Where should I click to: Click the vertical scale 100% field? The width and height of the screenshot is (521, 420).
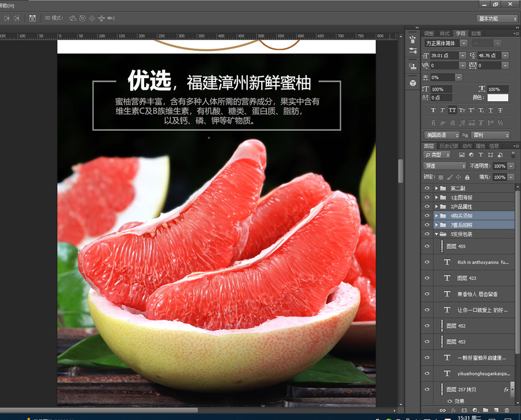(441, 89)
